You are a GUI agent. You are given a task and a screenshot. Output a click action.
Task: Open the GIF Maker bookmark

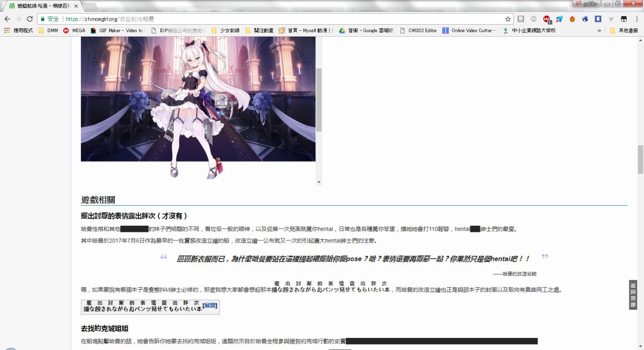click(117, 31)
